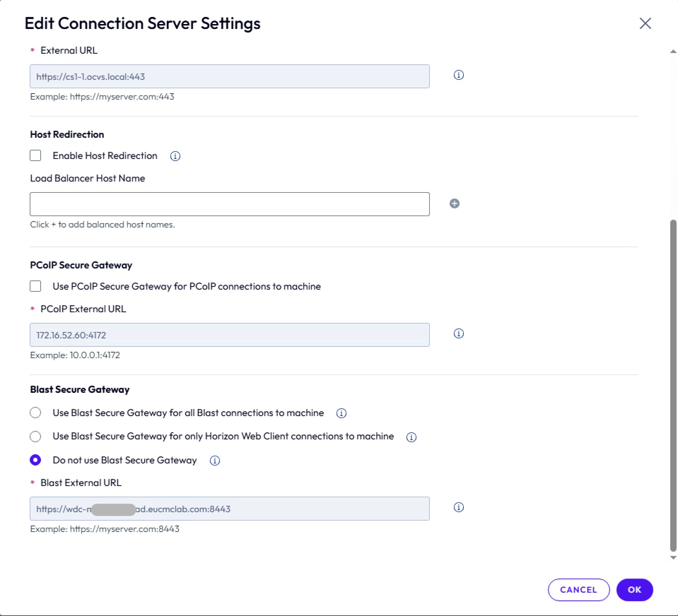678x616 pixels.
Task: Click the info icon beside External URL field
Action: [x=458, y=75]
